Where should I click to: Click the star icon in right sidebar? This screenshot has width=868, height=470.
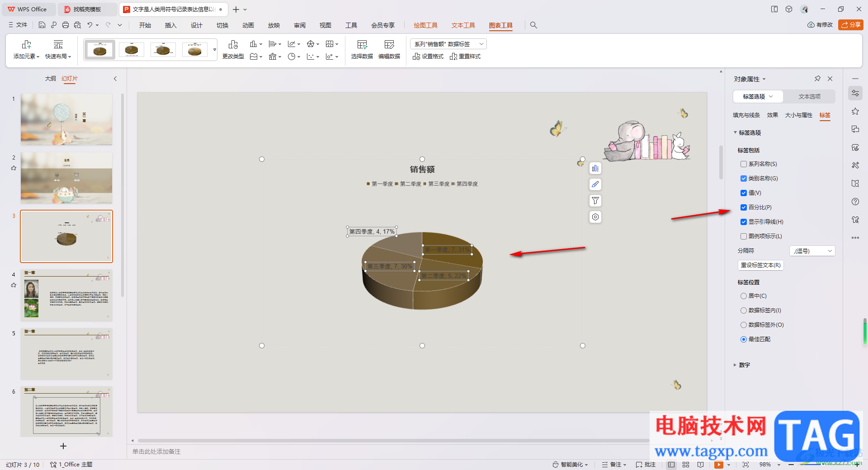855,111
